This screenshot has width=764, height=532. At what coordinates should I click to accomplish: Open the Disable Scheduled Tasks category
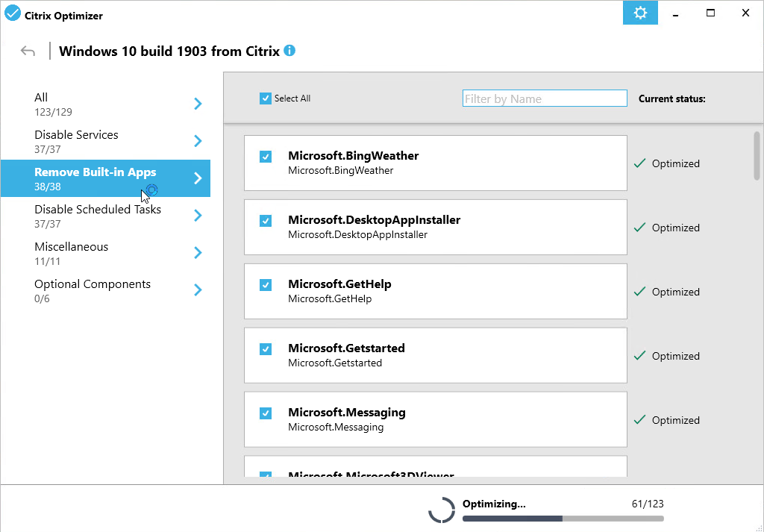coord(105,216)
